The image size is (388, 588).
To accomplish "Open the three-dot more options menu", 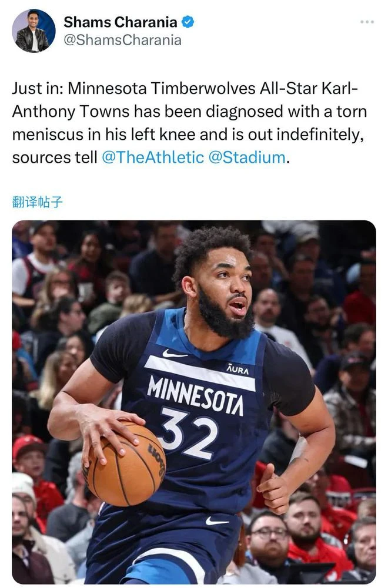I will click(x=367, y=22).
